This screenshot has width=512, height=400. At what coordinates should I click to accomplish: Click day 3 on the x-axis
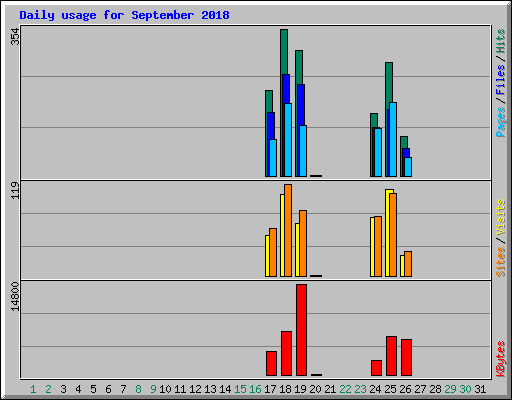coord(63,389)
